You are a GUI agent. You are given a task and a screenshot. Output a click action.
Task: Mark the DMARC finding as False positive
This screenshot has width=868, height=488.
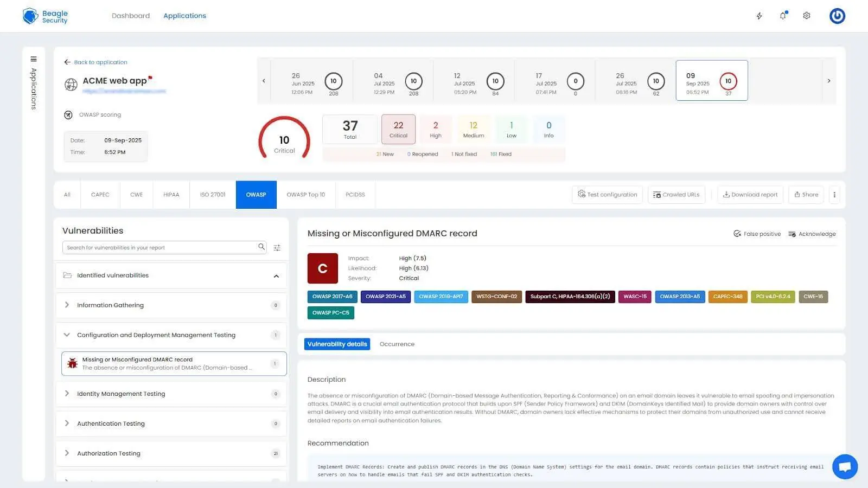coord(757,234)
